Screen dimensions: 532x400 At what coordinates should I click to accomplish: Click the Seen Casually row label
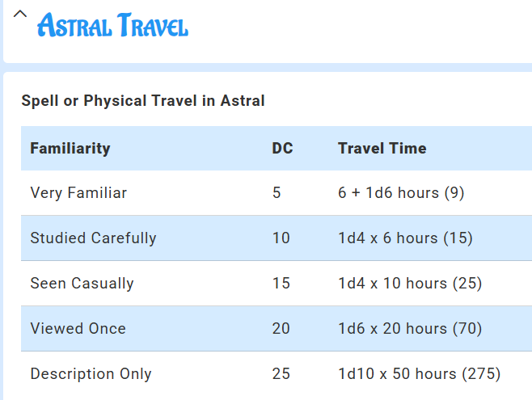[x=82, y=284]
